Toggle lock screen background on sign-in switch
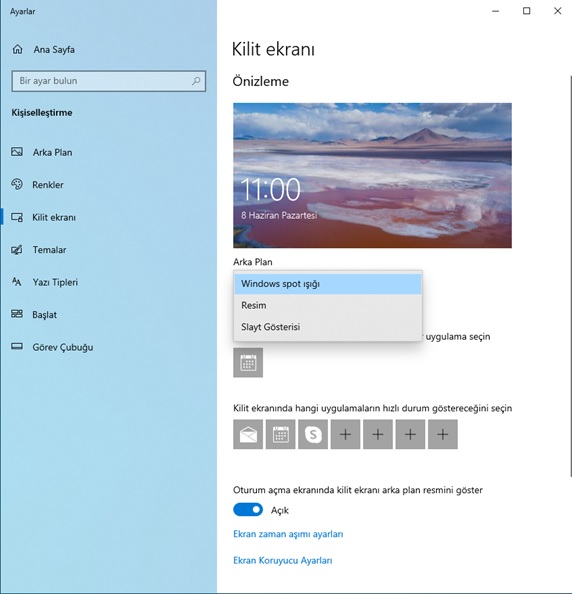 pyautogui.click(x=248, y=510)
